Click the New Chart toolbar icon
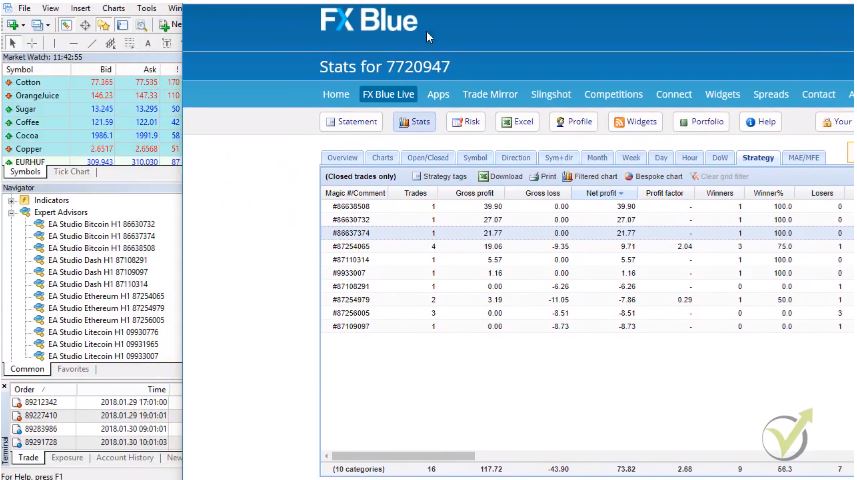Image resolution: width=857 pixels, height=480 pixels. pyautogui.click(x=11, y=25)
